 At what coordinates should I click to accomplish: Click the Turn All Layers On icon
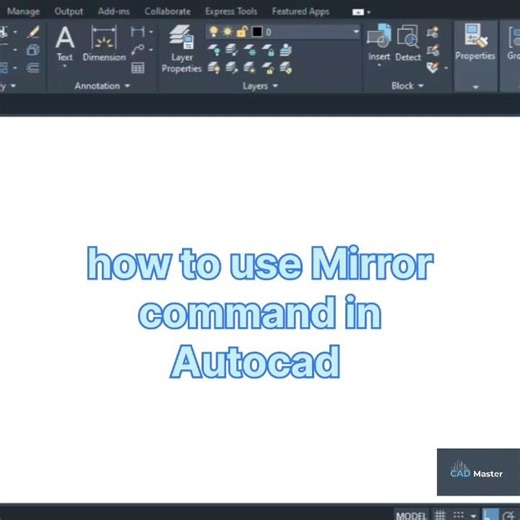tap(214, 68)
